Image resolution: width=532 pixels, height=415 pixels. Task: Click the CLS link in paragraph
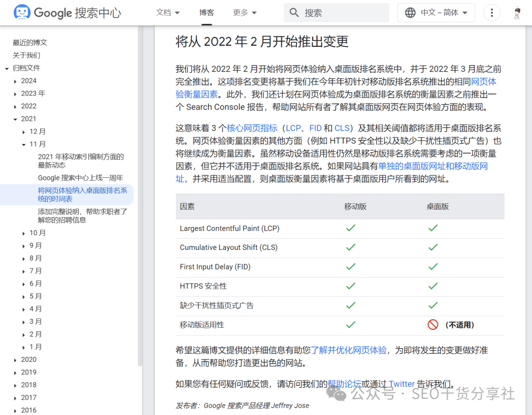pos(342,128)
